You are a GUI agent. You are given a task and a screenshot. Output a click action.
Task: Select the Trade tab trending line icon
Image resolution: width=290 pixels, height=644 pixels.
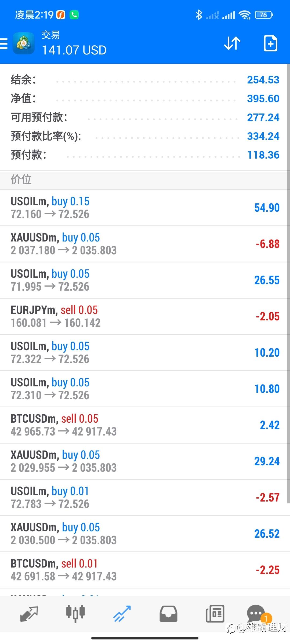coord(122,614)
